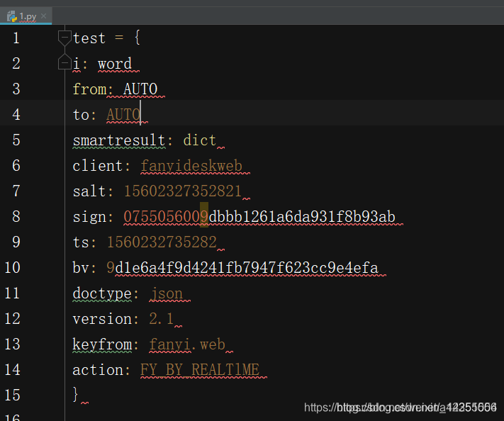The width and height of the screenshot is (504, 421).
Task: Click the sign hash value
Action: tap(259, 217)
